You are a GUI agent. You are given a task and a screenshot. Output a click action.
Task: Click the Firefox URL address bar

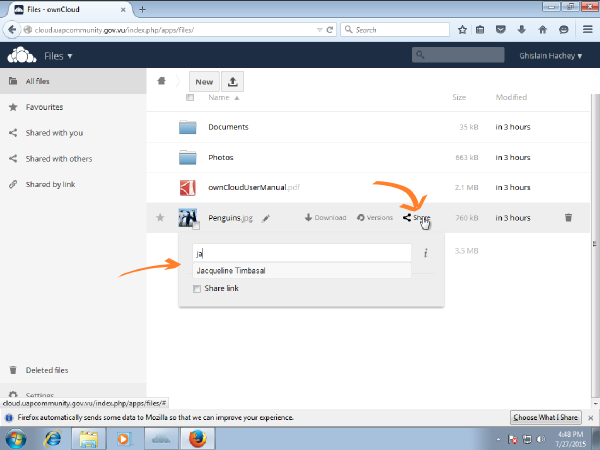point(168,30)
